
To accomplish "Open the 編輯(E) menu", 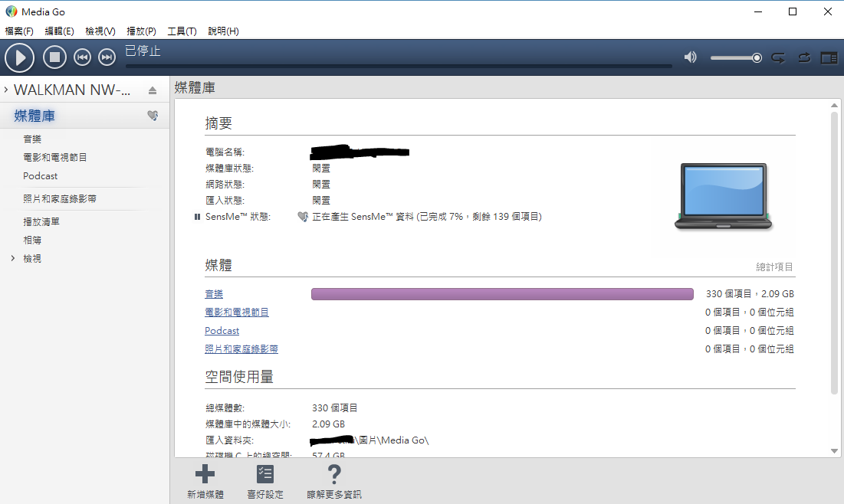I will click(59, 31).
